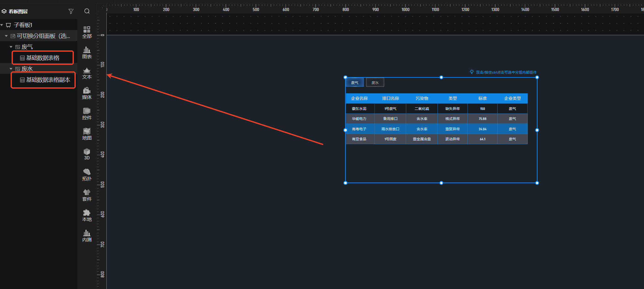Viewport: 644px width, 289px height.
Task: Collapse the 废气 layer group
Action: tap(11, 47)
